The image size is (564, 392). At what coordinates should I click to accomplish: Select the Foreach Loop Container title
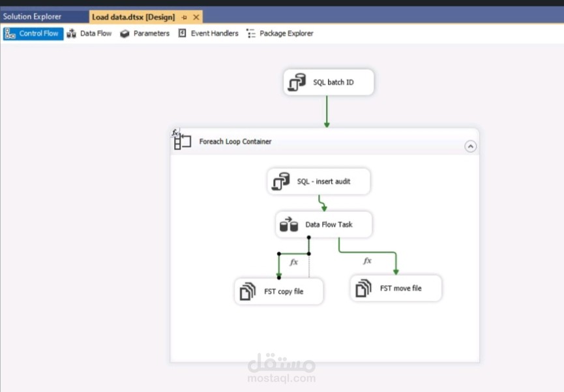click(x=235, y=142)
